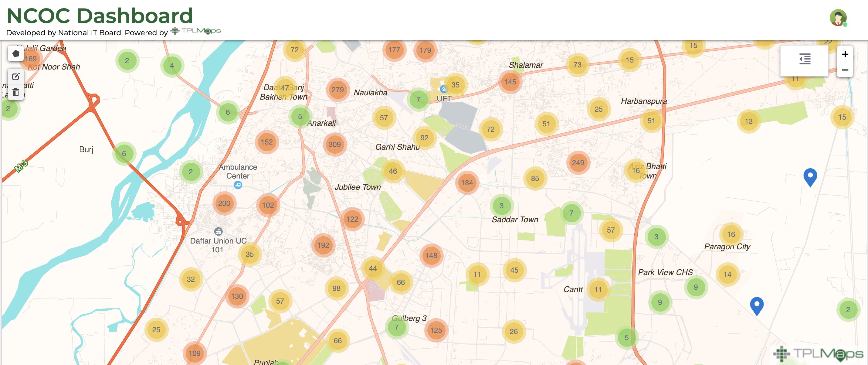Screen dimensions: 868x365
Task: Open the 85 yellow cluster
Action: pyautogui.click(x=535, y=178)
